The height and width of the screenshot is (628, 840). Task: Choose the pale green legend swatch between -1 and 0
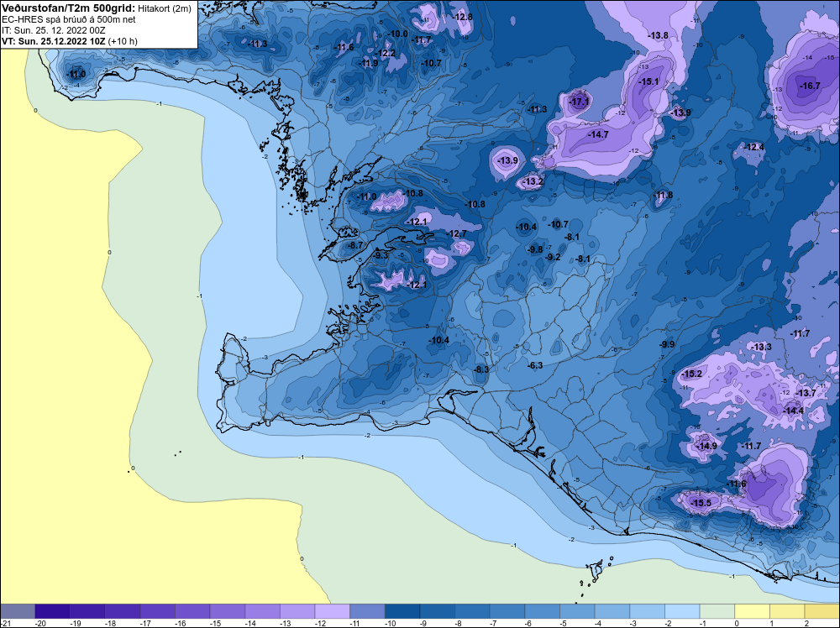[717, 611]
